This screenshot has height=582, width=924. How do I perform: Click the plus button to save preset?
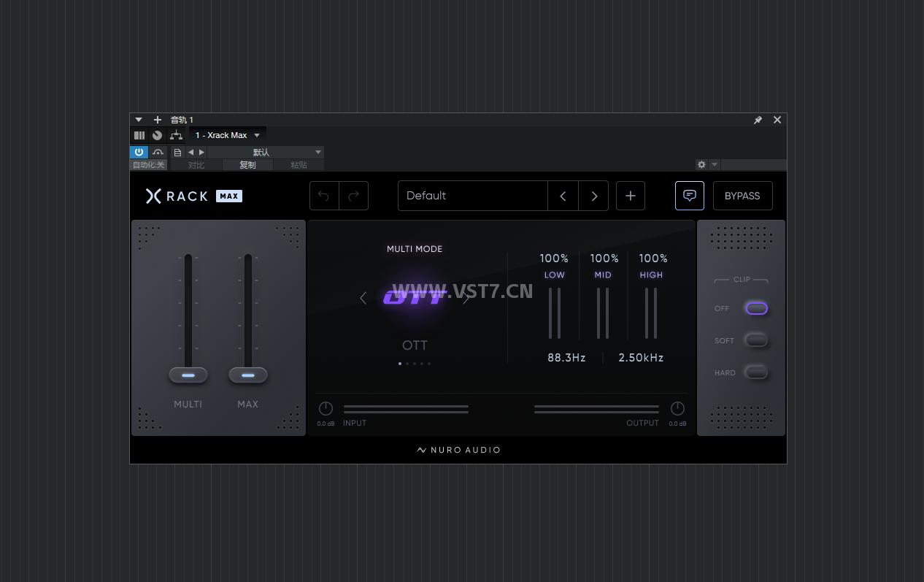tap(631, 196)
